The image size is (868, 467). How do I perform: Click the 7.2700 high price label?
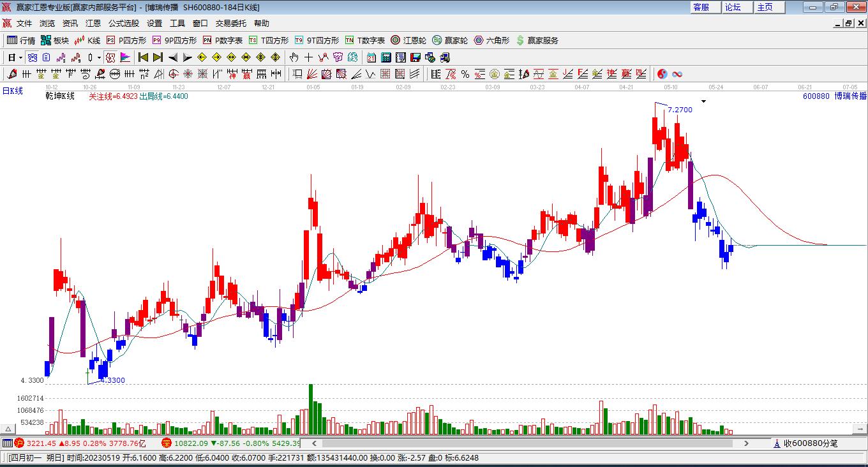(x=680, y=110)
